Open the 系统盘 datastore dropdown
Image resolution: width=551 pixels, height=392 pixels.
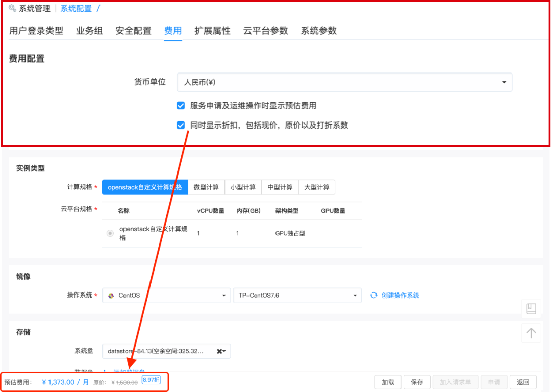point(166,351)
